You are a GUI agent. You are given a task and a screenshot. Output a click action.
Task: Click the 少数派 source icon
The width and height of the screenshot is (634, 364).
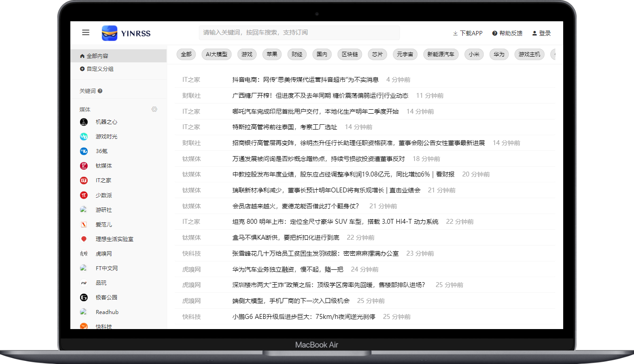click(x=84, y=195)
